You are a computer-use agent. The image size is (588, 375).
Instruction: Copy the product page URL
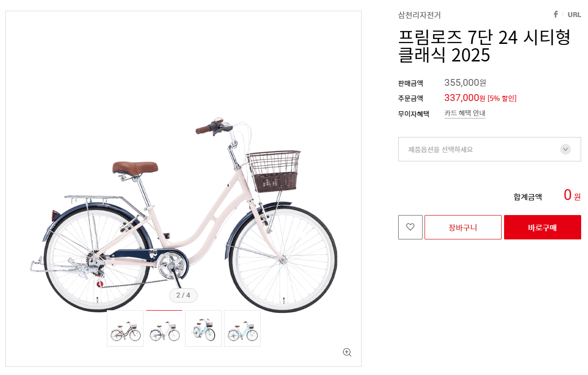(x=574, y=14)
